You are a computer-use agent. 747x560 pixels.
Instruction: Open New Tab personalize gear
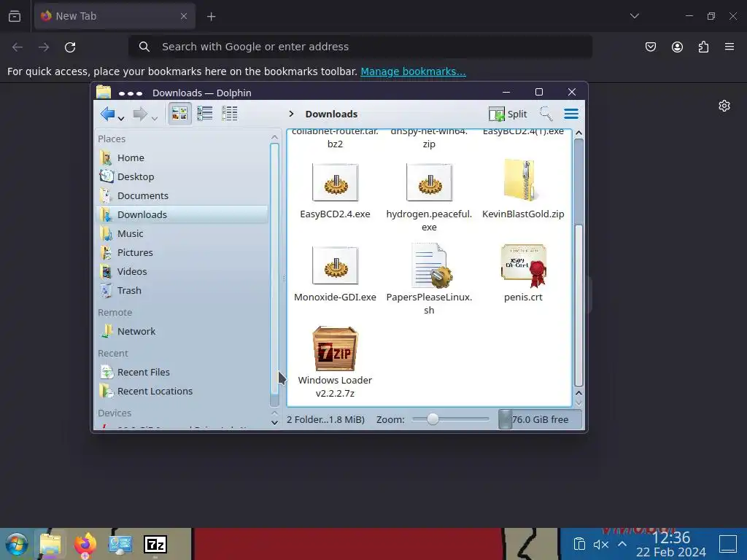coord(724,106)
